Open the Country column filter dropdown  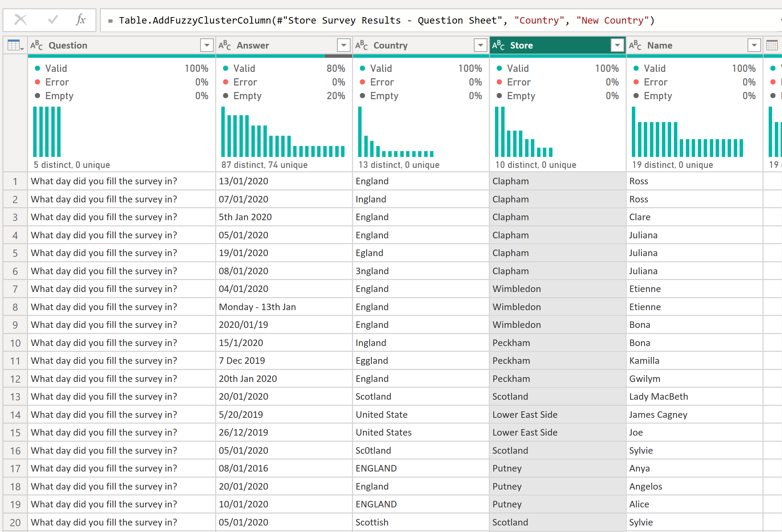pos(480,45)
